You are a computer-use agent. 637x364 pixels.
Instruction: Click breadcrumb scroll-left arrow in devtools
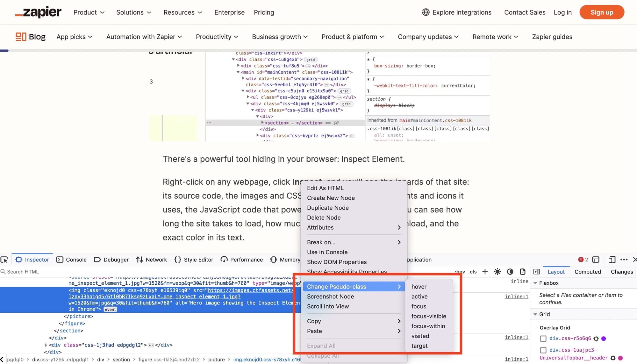(2, 359)
